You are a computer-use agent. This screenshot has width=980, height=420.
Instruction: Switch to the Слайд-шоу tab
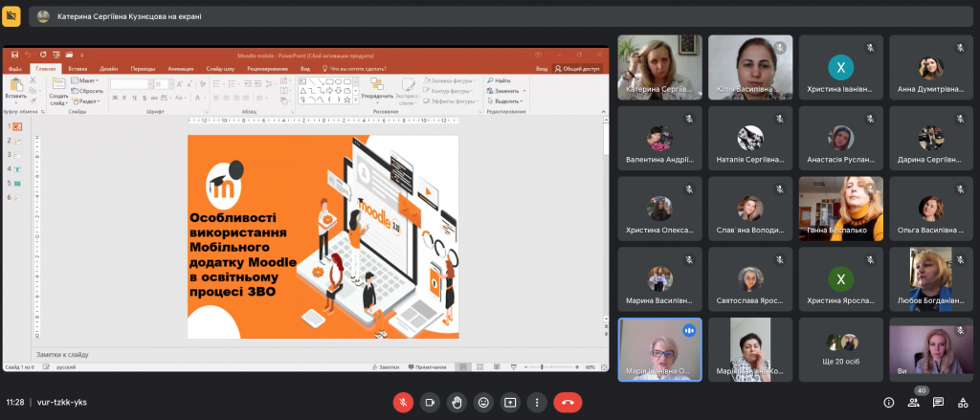(x=220, y=69)
